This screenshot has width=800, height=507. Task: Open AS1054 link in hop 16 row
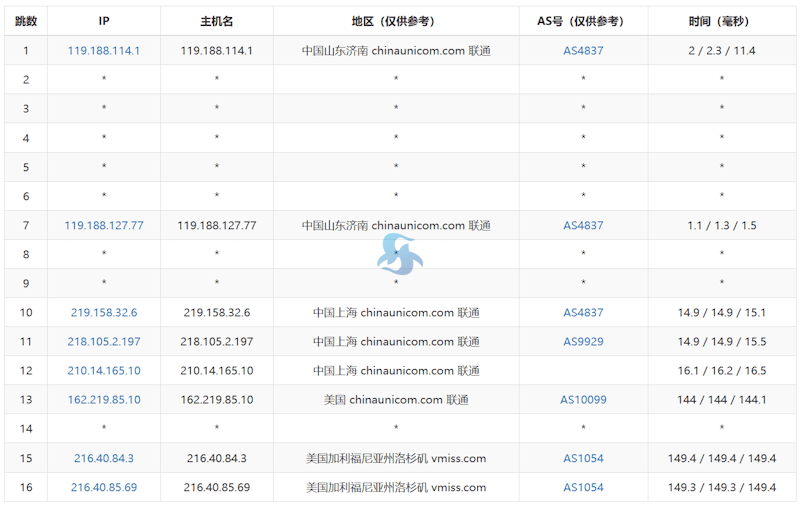point(583,488)
